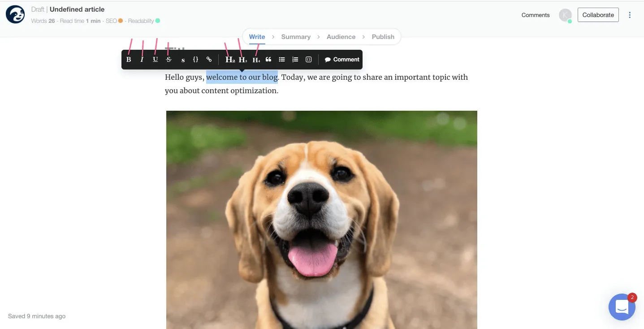This screenshot has width=644, height=329.
Task: Open the three-dot more options menu
Action: 630,15
